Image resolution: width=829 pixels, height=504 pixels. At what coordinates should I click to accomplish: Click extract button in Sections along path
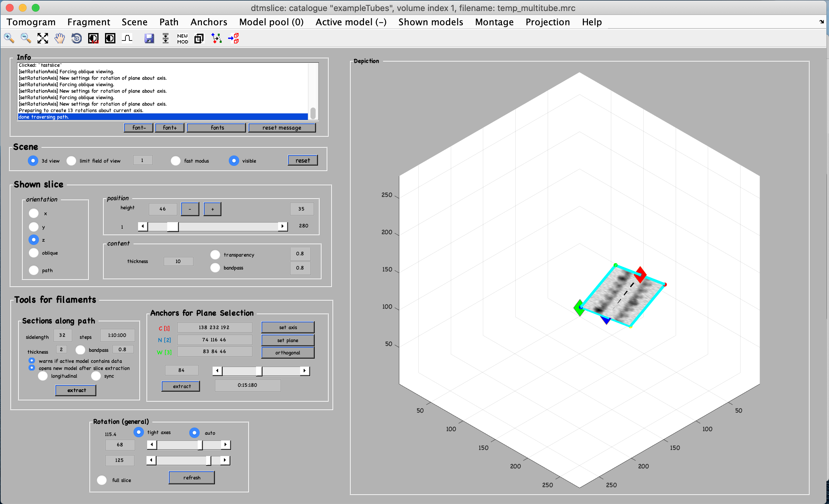[76, 390]
